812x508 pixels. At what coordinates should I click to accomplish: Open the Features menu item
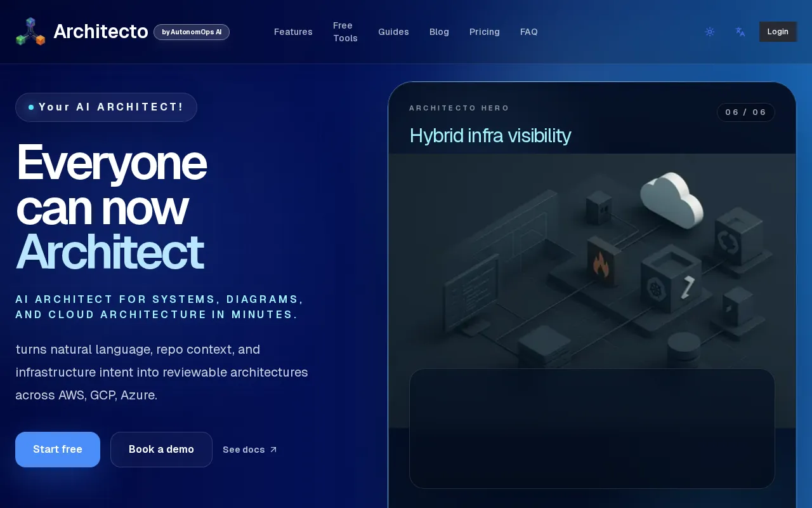click(x=293, y=32)
